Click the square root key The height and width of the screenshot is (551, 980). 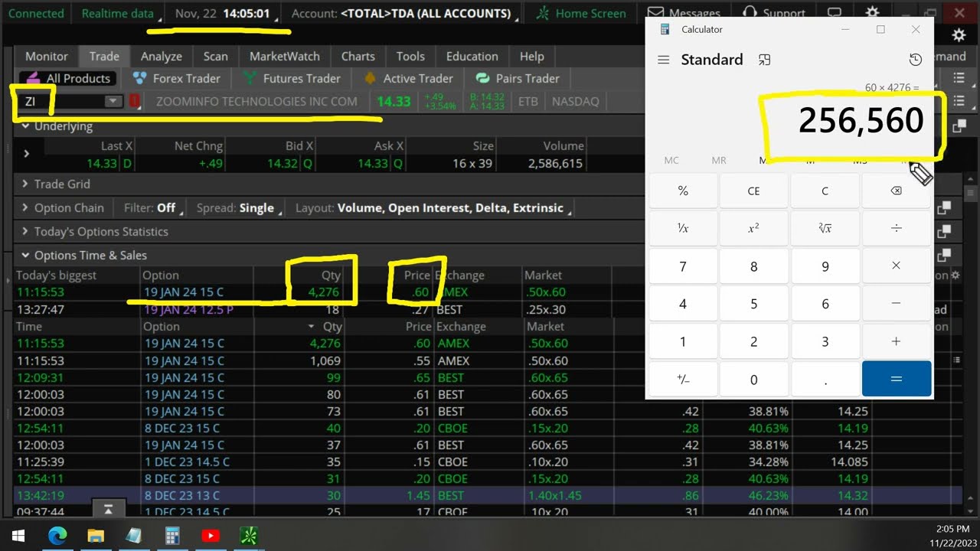click(825, 229)
